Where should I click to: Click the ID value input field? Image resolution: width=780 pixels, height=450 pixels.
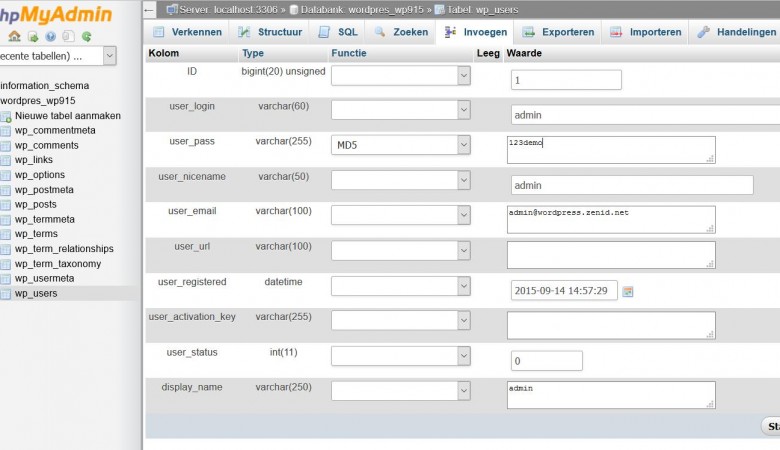(x=566, y=80)
